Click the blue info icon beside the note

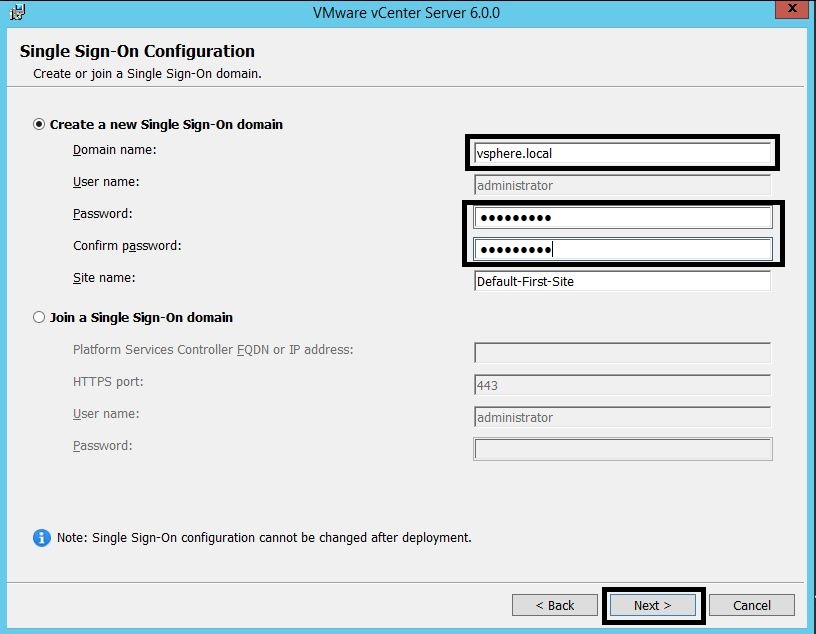[x=42, y=538]
